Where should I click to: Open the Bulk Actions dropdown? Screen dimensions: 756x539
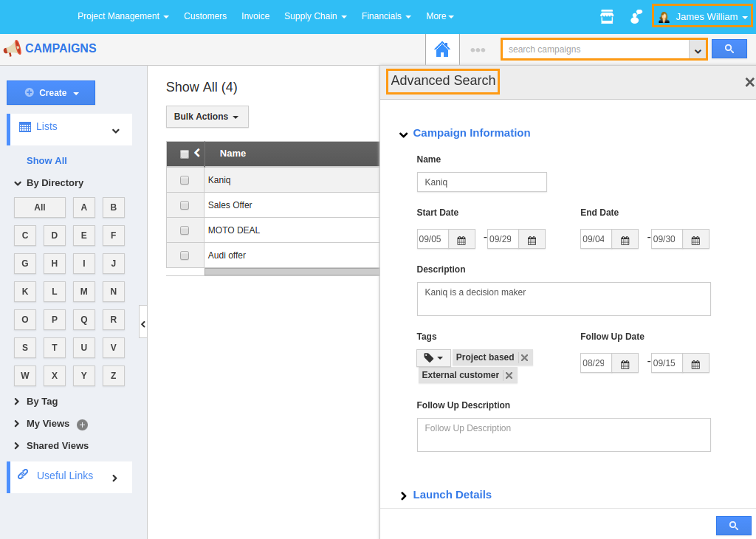[x=207, y=117]
